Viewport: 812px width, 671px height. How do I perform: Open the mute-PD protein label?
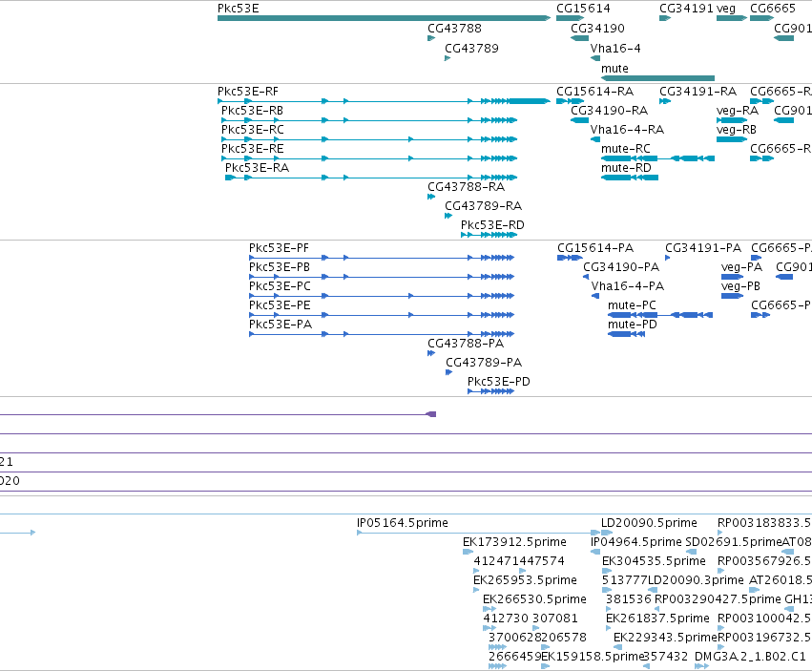click(633, 325)
